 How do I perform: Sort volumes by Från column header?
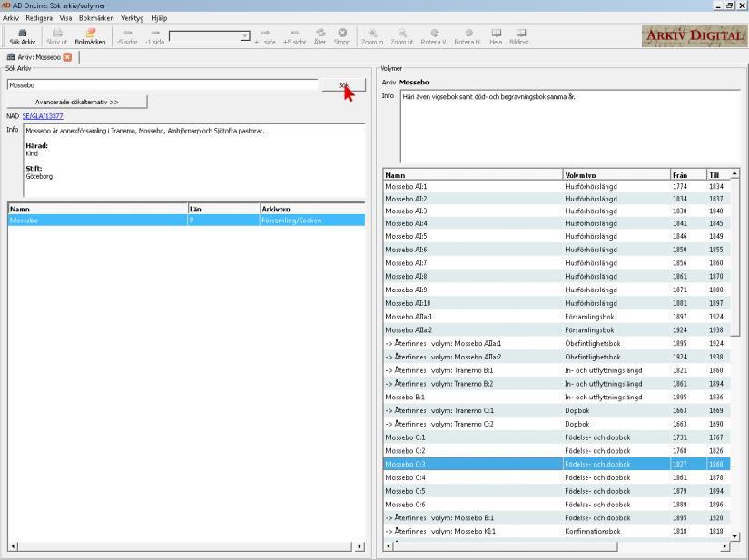[x=688, y=175]
